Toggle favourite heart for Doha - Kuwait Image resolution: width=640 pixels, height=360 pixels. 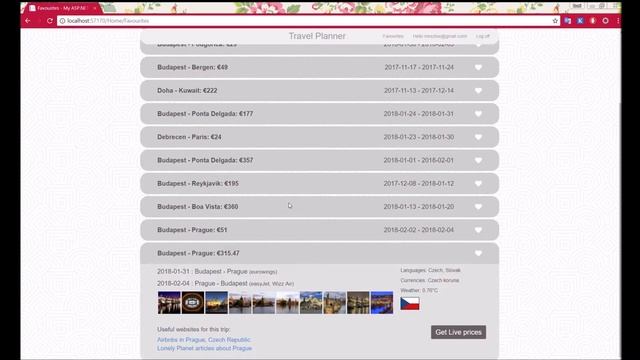(478, 91)
